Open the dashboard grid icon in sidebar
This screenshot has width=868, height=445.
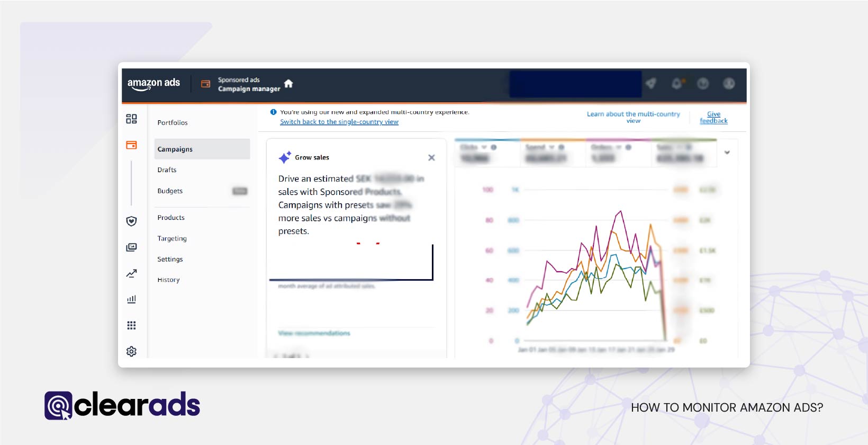[131, 119]
